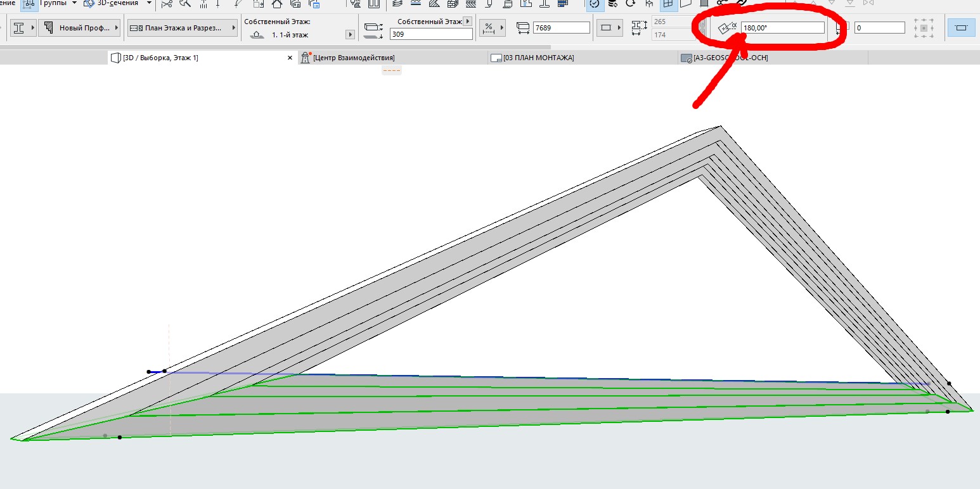Click the offset icon beside the 0 field
The image size is (980, 489).
pyautogui.click(x=842, y=28)
